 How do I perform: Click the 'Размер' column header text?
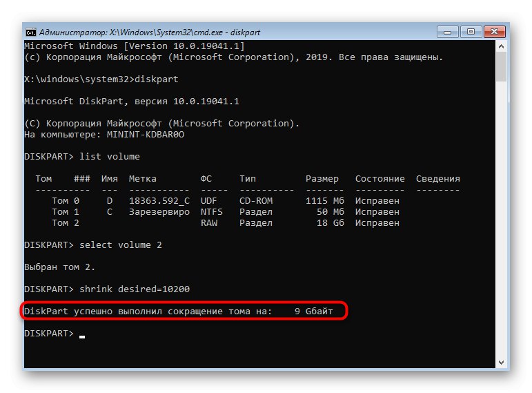[322, 179]
